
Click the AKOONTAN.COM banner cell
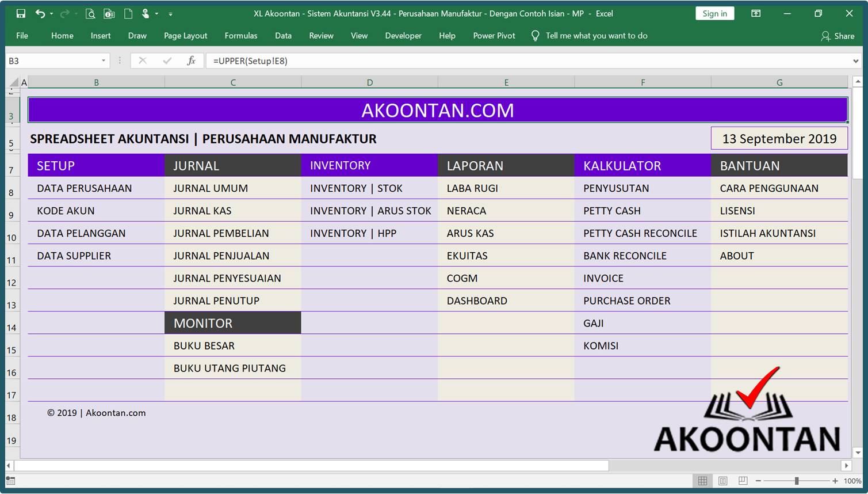(438, 110)
